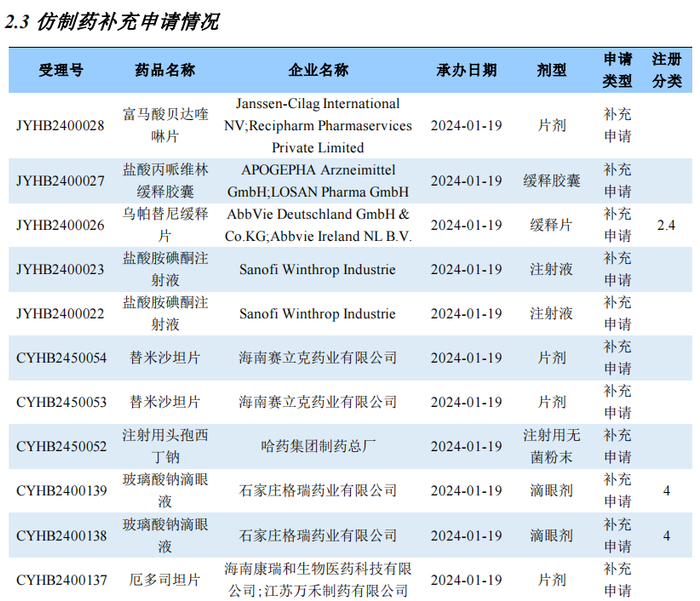The width and height of the screenshot is (700, 601).
Task: Select acceptance number CYHB2450054
Action: (62, 358)
